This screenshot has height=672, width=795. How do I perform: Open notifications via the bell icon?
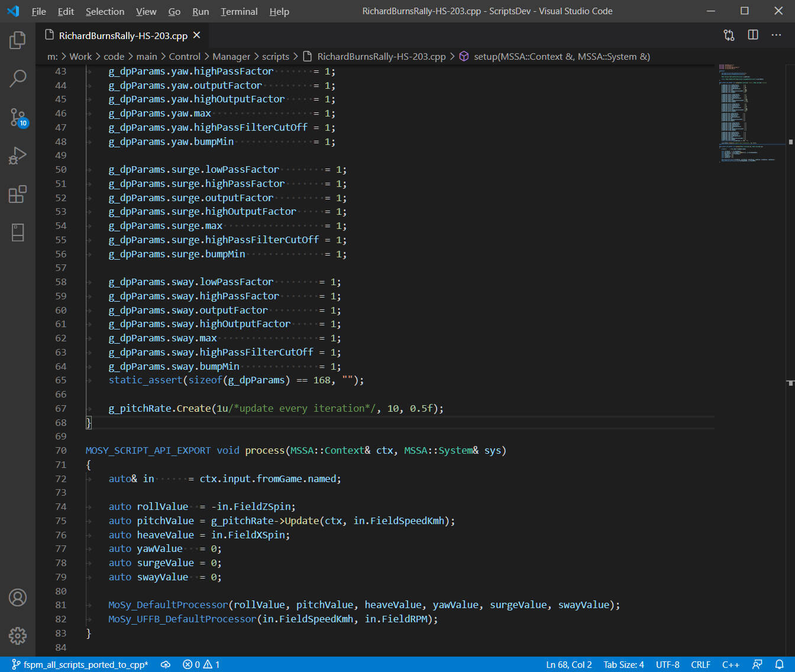tap(779, 664)
